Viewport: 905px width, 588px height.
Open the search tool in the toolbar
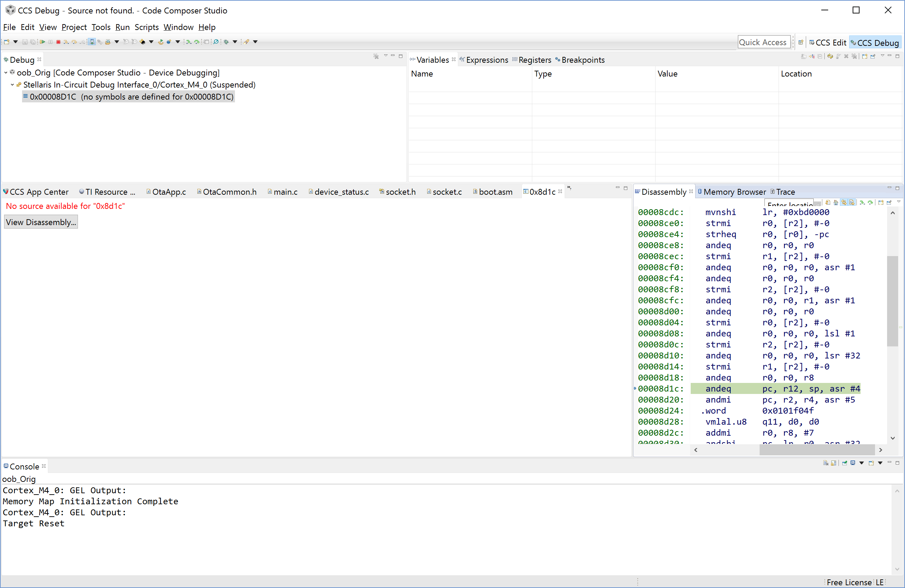point(216,42)
